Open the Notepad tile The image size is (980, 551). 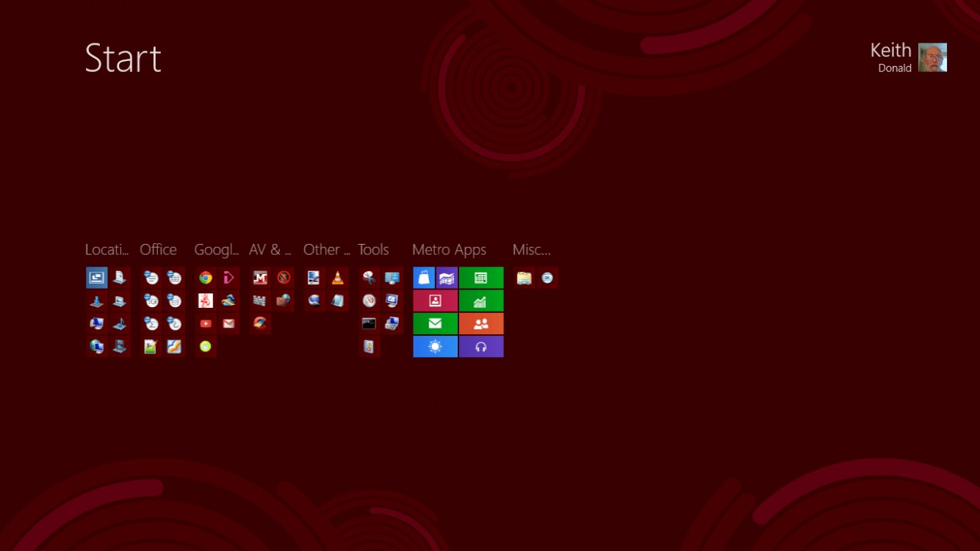(x=337, y=300)
